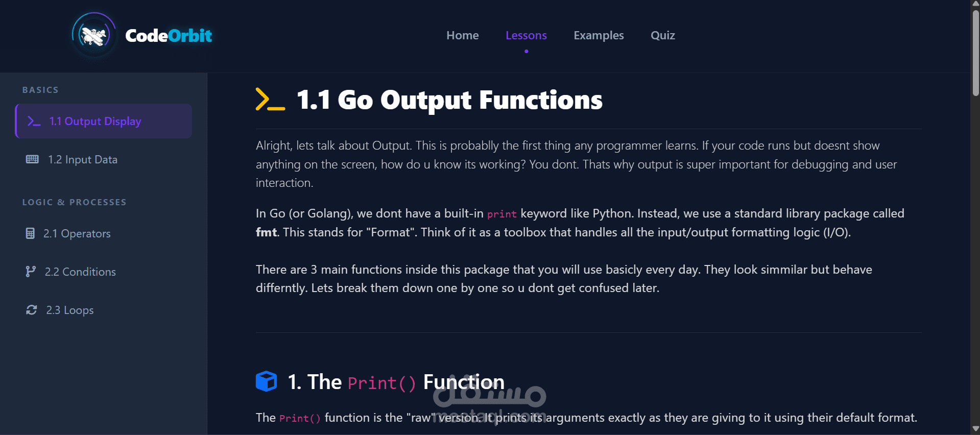Click the refresh icon beside Loops
This screenshot has height=435, width=980.
[32, 310]
